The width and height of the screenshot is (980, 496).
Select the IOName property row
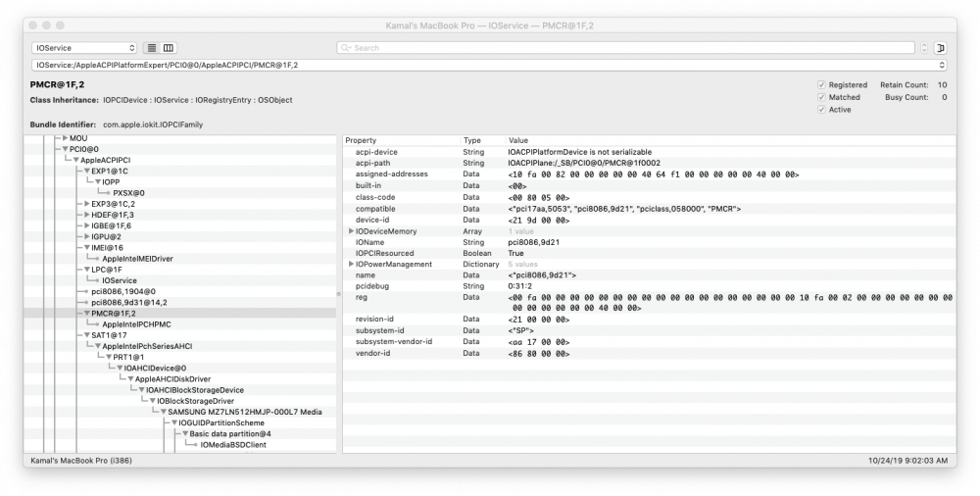[x=650, y=242]
